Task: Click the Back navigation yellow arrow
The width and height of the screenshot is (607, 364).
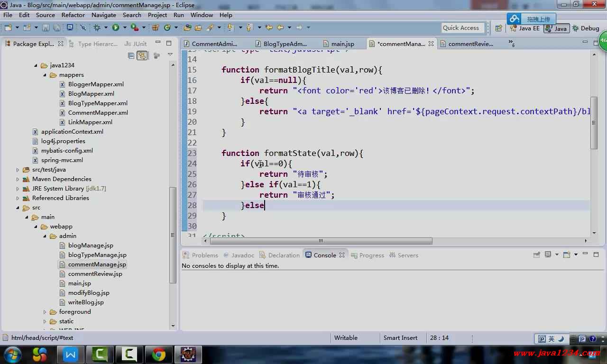Action: [280, 27]
